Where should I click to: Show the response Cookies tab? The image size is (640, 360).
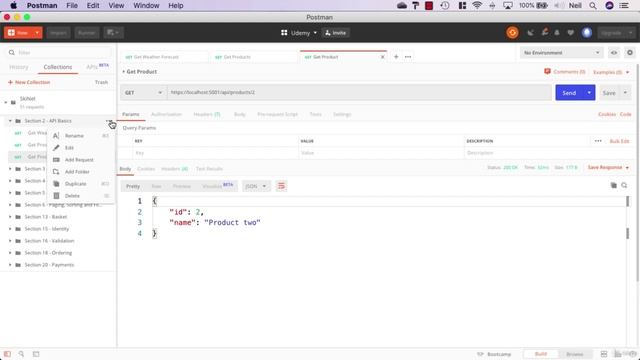146,169
